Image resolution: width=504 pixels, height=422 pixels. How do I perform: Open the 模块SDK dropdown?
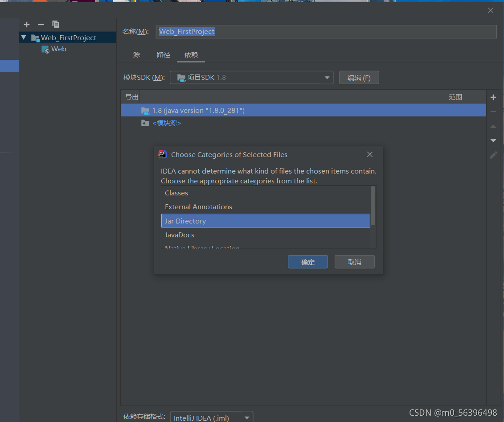click(328, 77)
